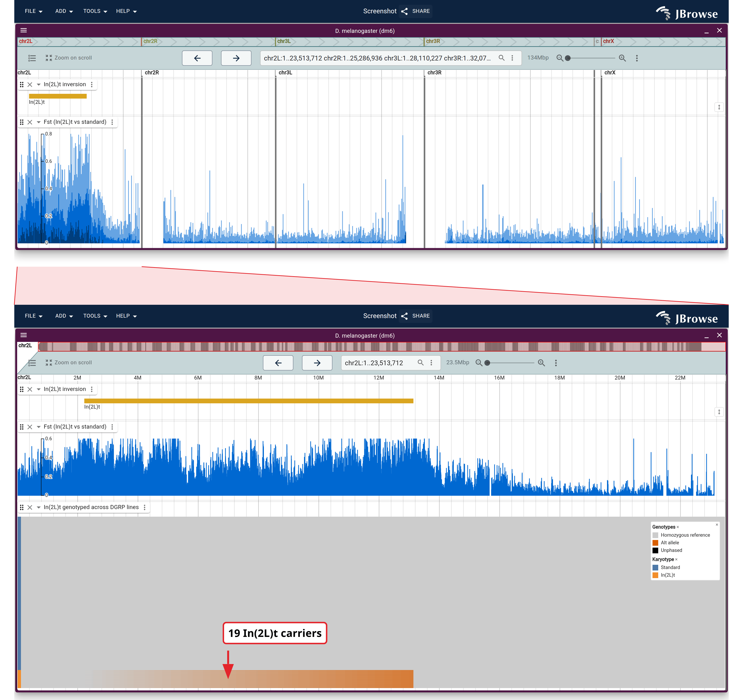Toggle Zoom on scroll in bottom view
This screenshot has width=743, height=700.
[x=69, y=363]
